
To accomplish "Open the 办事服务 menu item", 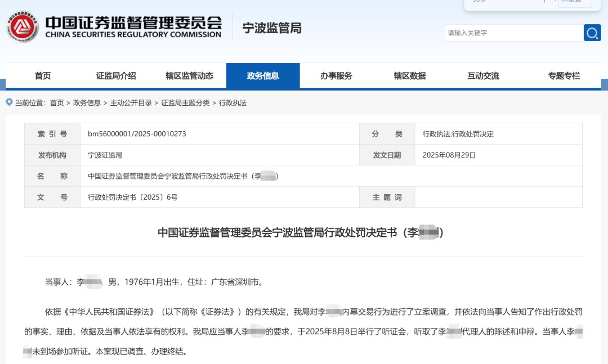I will (x=336, y=75).
